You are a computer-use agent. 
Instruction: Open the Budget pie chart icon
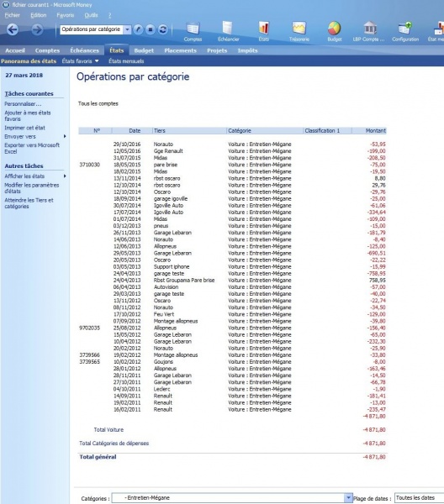coord(335,32)
